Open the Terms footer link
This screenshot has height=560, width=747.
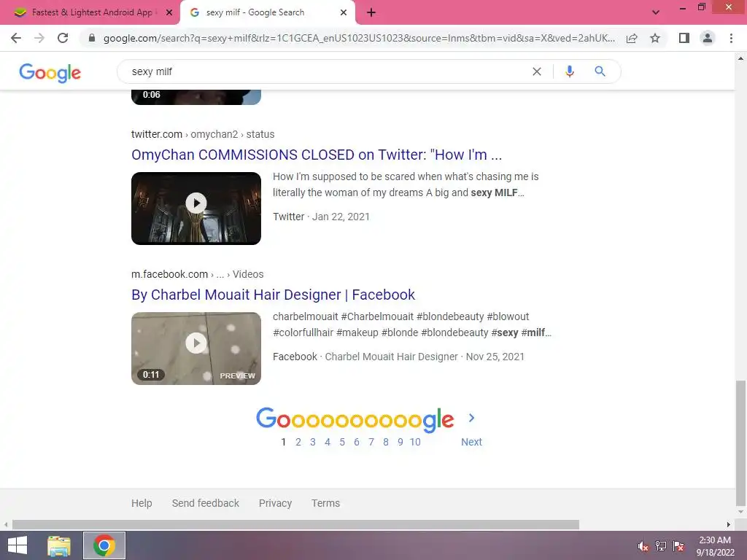[325, 503]
